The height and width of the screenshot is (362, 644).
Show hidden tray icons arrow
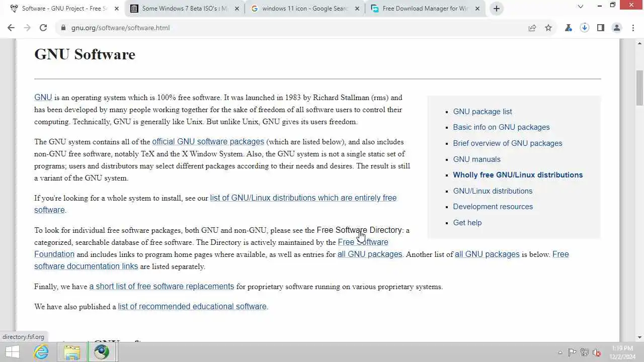tap(560, 352)
